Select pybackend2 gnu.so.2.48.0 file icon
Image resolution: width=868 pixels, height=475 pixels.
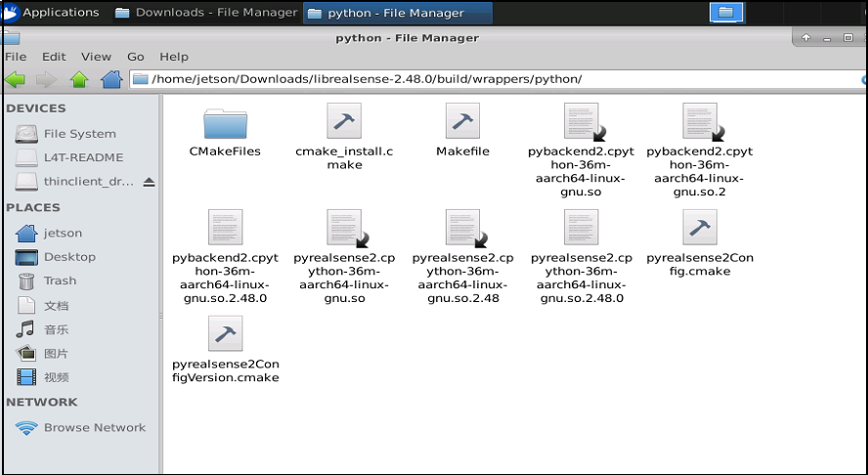[225, 227]
